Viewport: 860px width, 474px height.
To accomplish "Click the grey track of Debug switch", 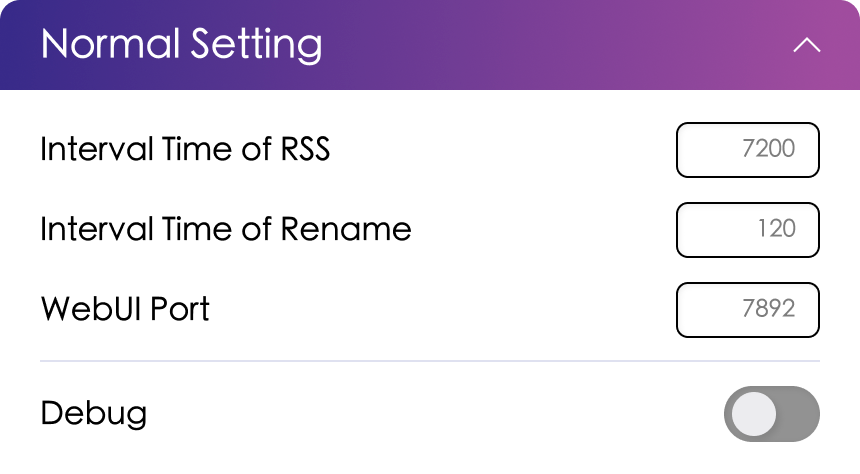I will pyautogui.click(x=799, y=414).
